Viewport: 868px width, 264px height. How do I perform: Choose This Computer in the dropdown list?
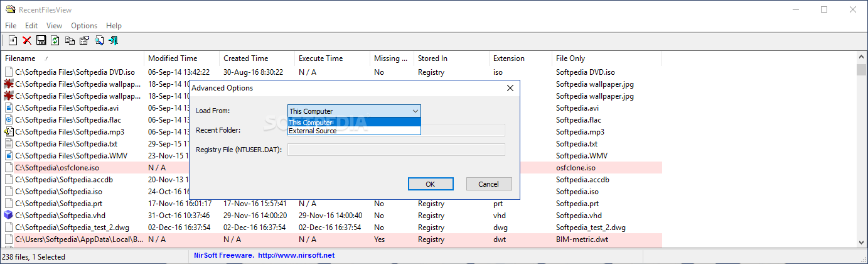click(354, 123)
